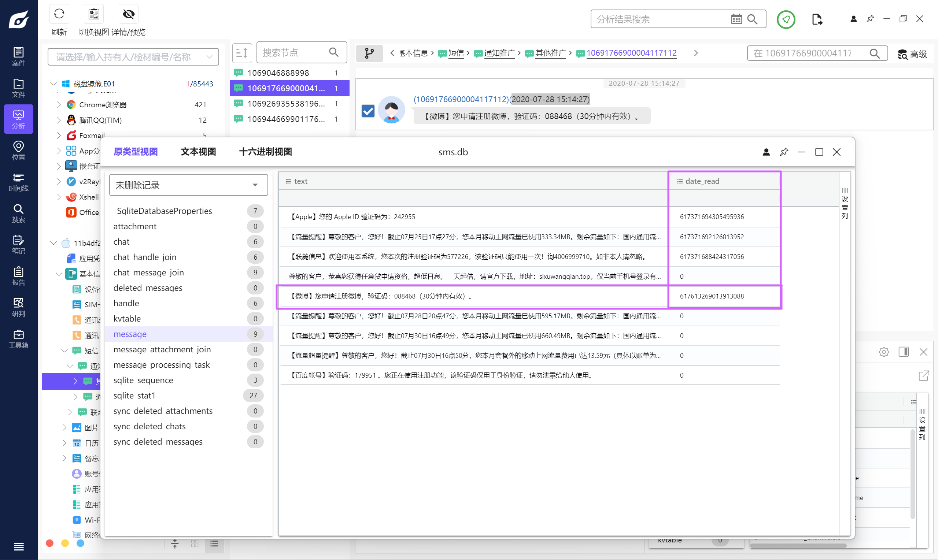This screenshot has height=560, width=938.
Task: Click 10691766900004117112 breadcrumb link
Action: point(631,53)
